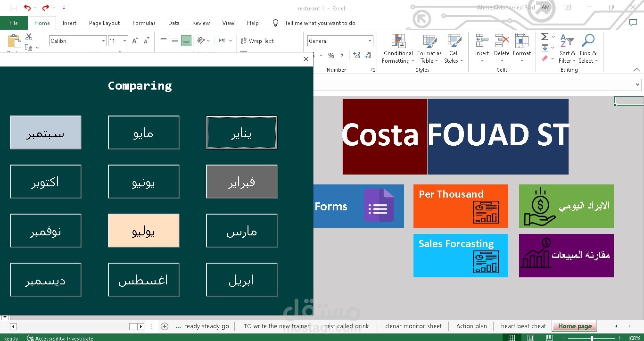Click the اغسطس month button
The height and width of the screenshot is (341, 644).
click(144, 280)
